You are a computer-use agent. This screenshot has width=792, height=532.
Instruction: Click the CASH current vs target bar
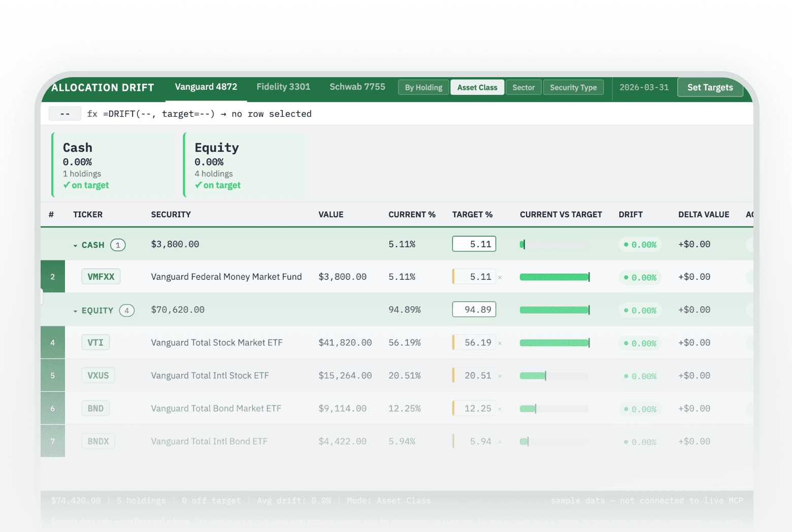[554, 244]
